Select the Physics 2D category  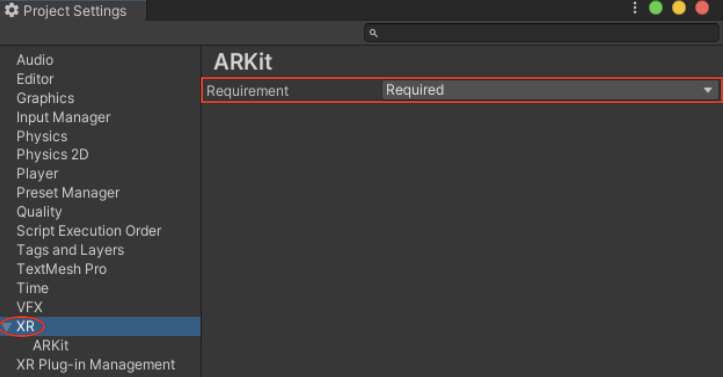pos(53,154)
